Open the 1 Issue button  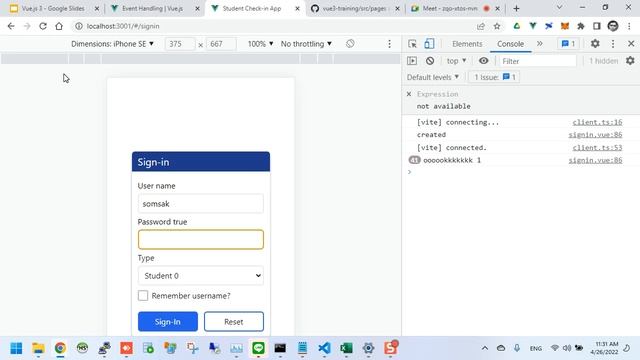[494, 77]
